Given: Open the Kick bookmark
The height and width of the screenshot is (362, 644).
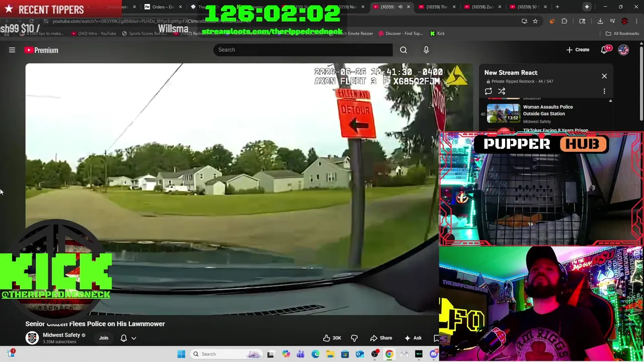Looking at the screenshot, I should coord(437,33).
